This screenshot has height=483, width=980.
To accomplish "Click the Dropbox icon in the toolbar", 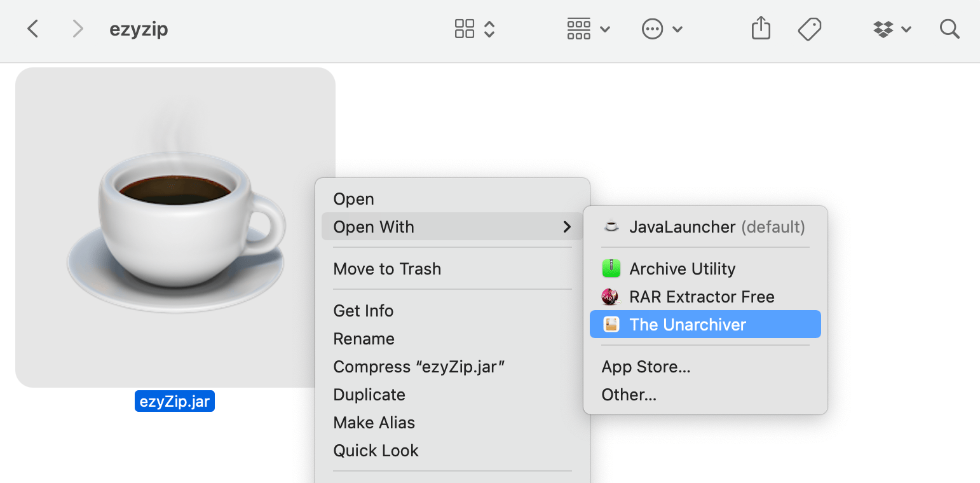I will 885,29.
